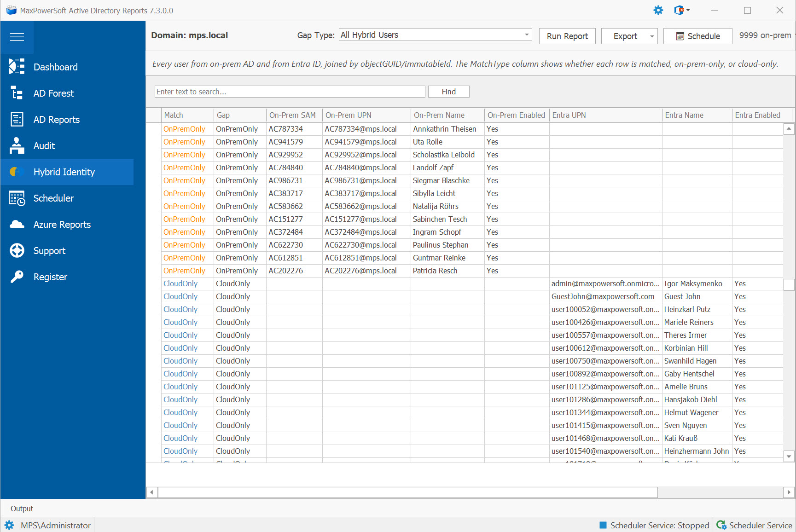Click vertical scrollbar up arrow
796x532 pixels.
tap(789, 129)
